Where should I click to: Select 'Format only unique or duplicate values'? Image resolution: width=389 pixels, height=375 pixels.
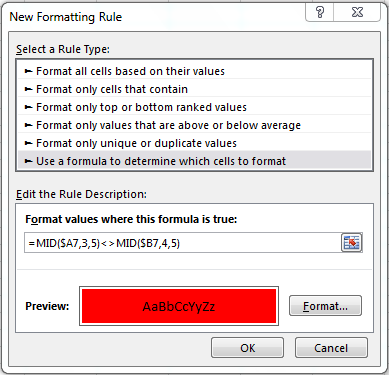tap(194, 143)
